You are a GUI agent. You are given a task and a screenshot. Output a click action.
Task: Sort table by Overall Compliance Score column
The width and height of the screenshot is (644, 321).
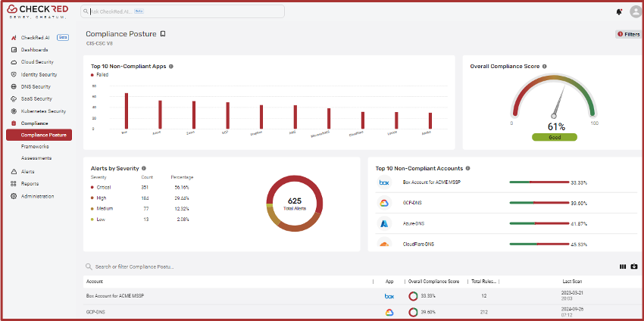(433, 281)
